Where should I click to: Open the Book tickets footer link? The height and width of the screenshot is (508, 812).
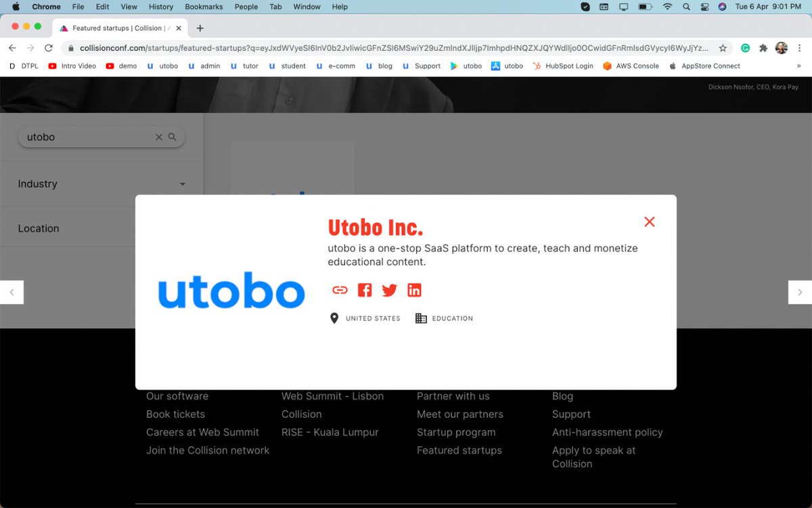tap(175, 414)
